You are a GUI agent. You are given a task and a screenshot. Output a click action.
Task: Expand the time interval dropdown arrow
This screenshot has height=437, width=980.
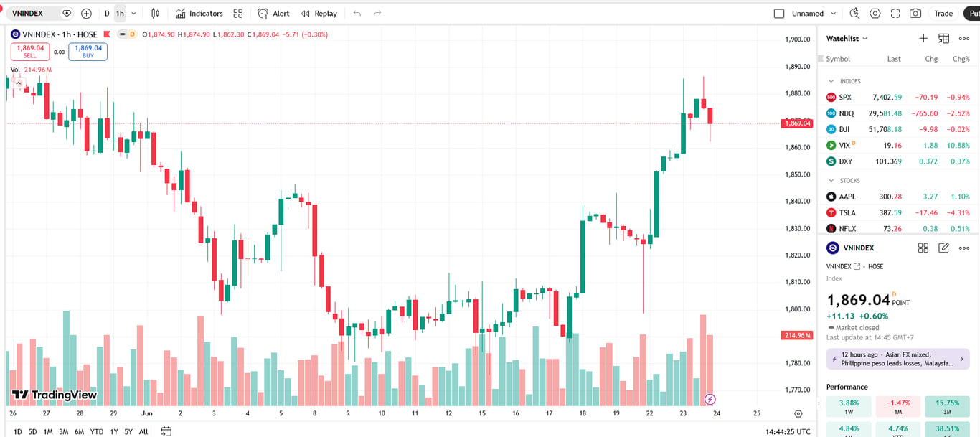133,14
